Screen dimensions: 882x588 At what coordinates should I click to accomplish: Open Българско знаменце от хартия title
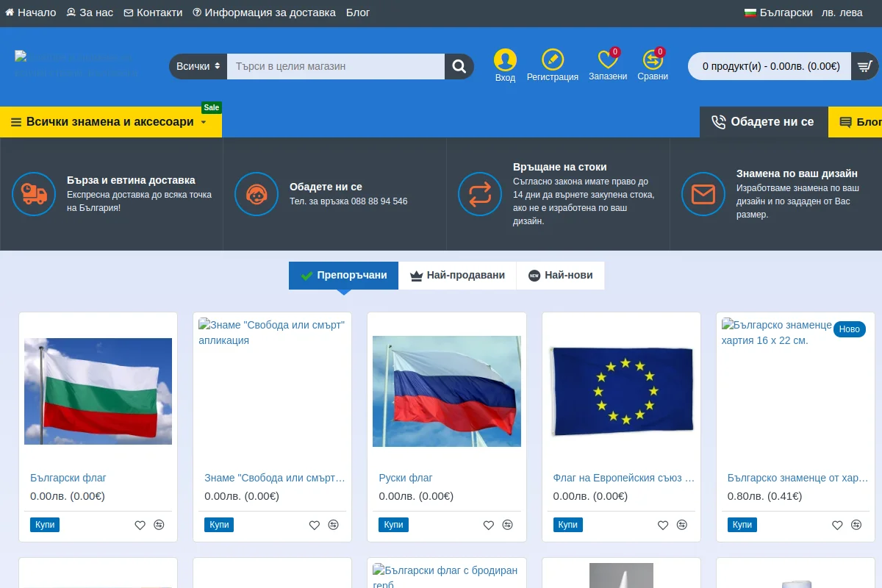(x=798, y=478)
